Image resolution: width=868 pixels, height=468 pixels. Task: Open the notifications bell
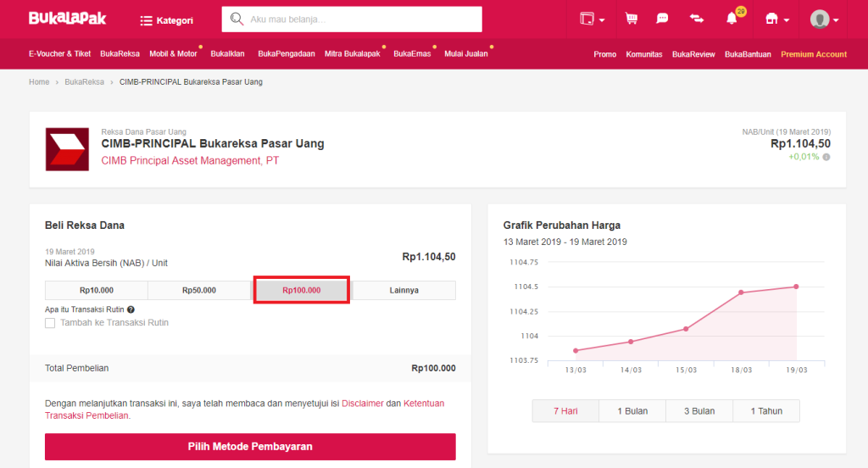pos(732,19)
